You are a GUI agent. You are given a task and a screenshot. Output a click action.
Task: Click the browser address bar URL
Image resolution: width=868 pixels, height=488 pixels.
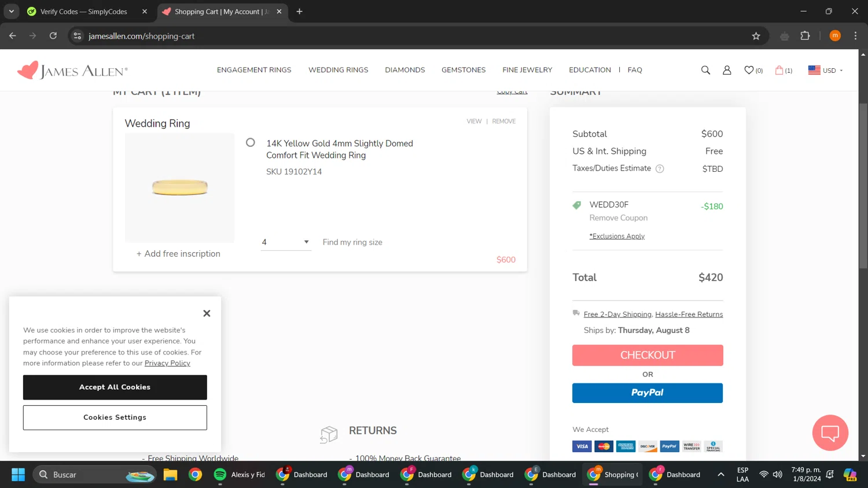pyautogui.click(x=141, y=36)
